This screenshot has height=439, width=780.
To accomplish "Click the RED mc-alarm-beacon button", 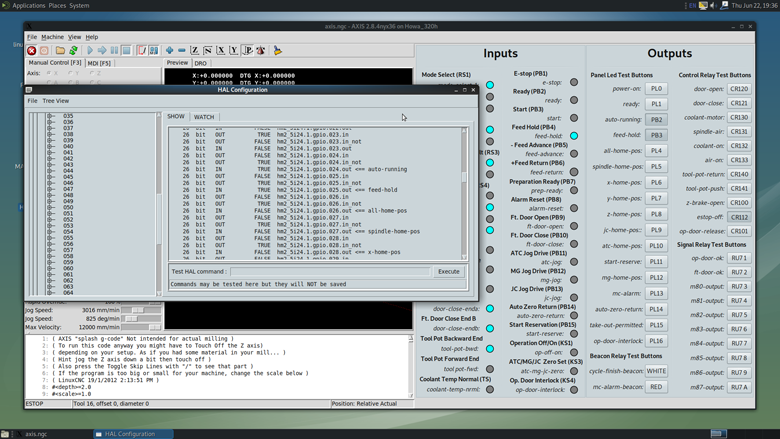I will click(656, 387).
